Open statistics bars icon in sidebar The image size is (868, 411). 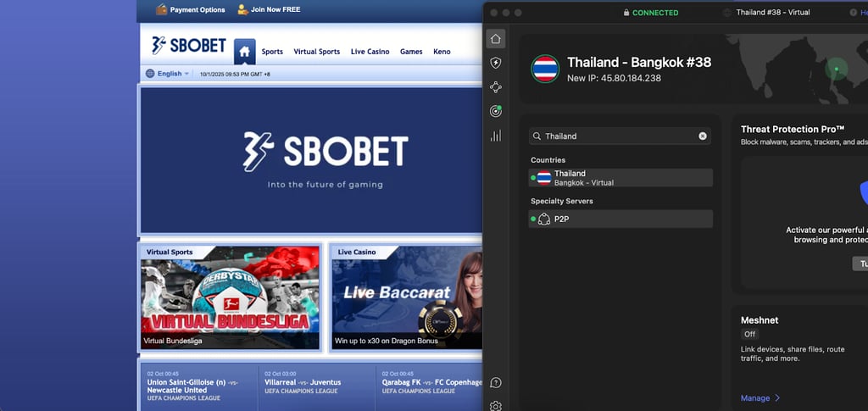pyautogui.click(x=495, y=136)
